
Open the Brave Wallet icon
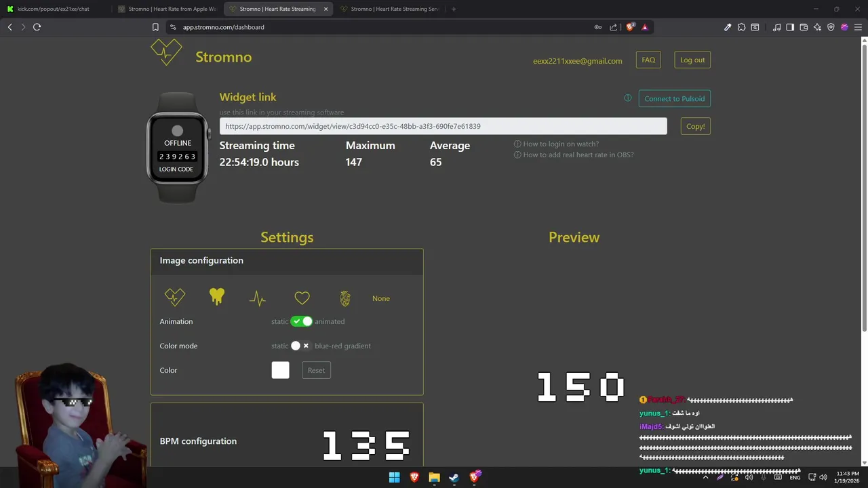[x=804, y=27]
